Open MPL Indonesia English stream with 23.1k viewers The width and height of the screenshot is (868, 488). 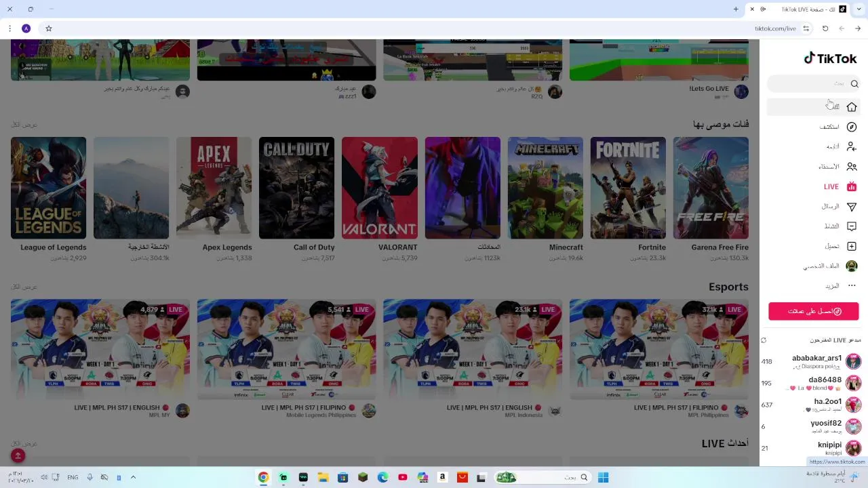(473, 350)
